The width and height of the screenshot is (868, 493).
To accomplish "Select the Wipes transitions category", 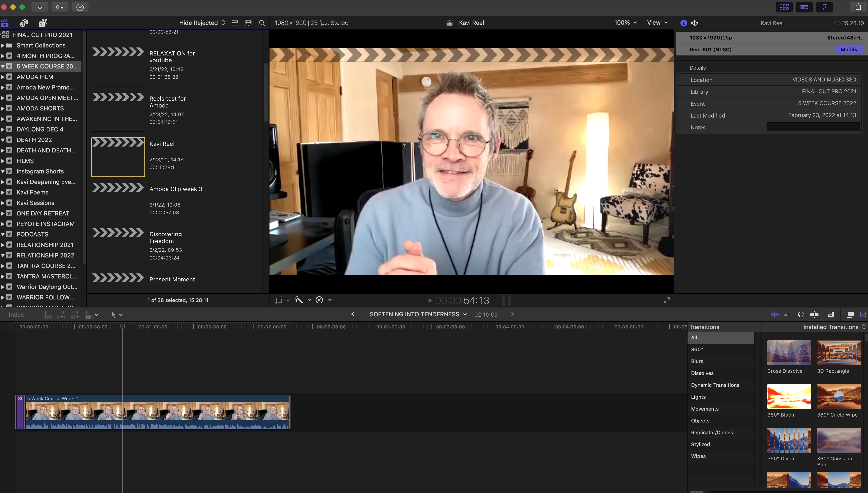I will [x=698, y=456].
